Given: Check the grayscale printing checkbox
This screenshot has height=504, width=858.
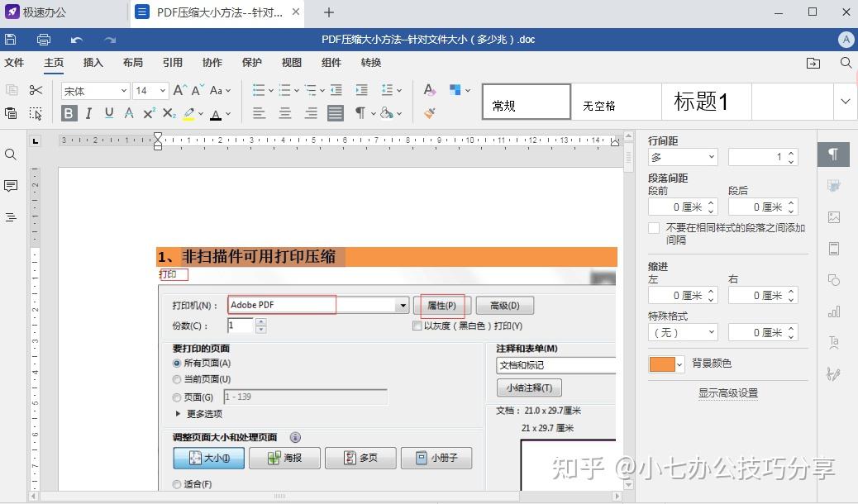Looking at the screenshot, I should pos(417,326).
